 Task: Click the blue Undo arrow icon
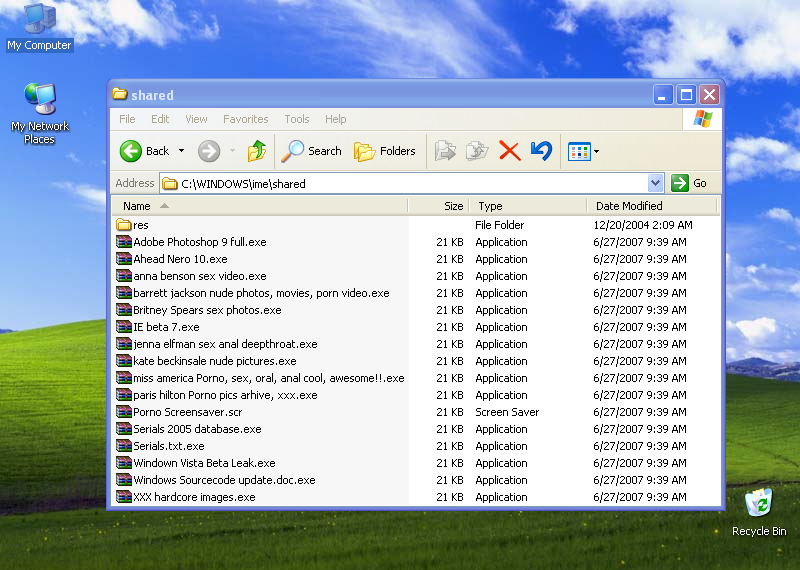tap(541, 151)
